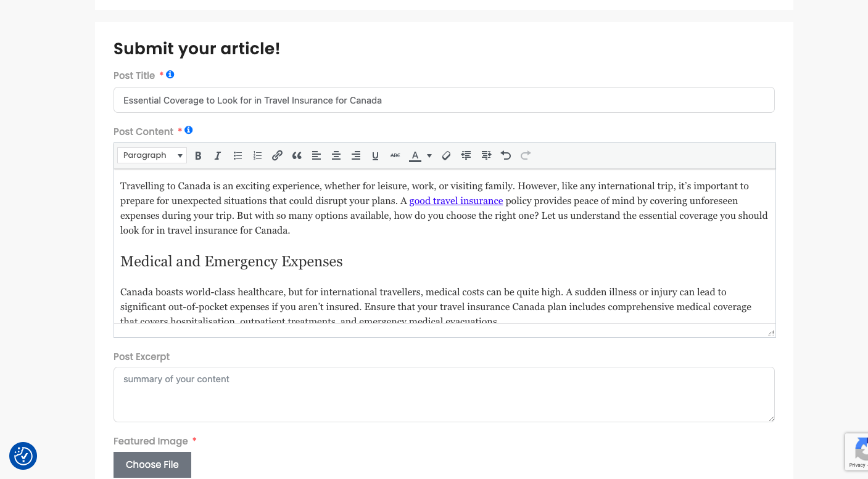Screen dimensions: 868x479
Task: Undo the last edit
Action: 506,155
